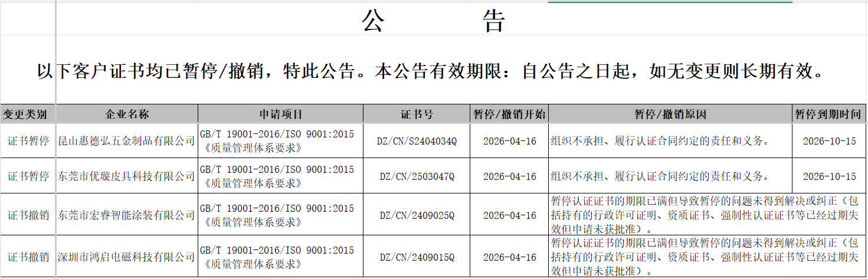Click certificate number DZ/CN/S2404034Q
868x279 pixels.
(417, 141)
